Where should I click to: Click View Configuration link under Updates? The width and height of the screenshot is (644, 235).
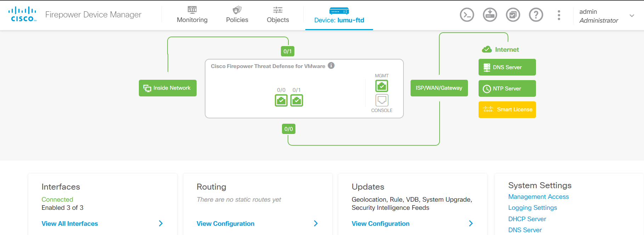[380, 224]
